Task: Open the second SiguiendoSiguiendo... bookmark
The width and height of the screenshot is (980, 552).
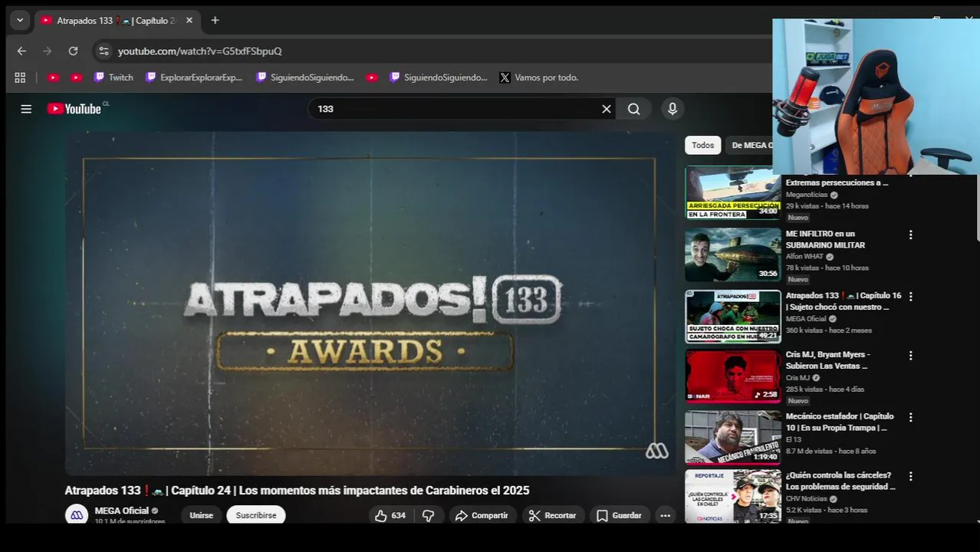Action: click(x=439, y=77)
